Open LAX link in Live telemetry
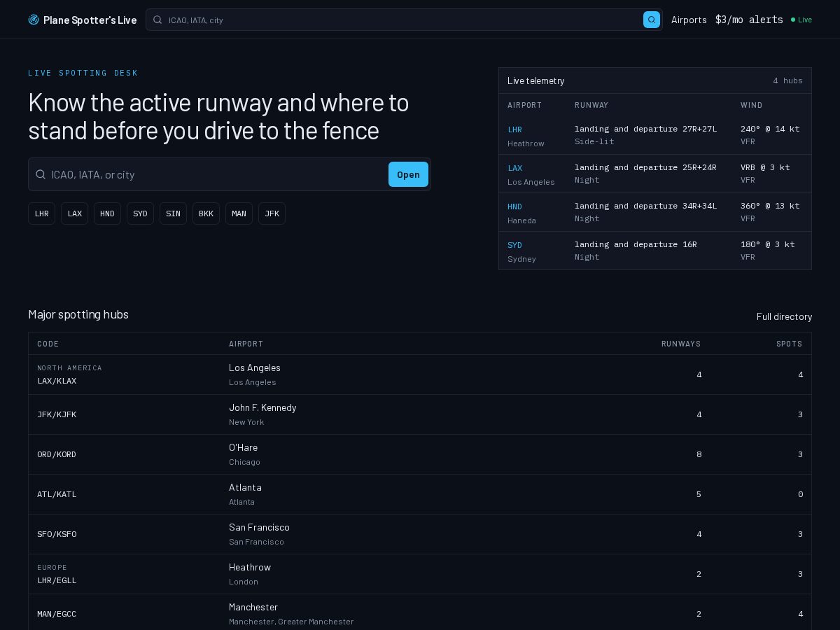 pyautogui.click(x=514, y=168)
